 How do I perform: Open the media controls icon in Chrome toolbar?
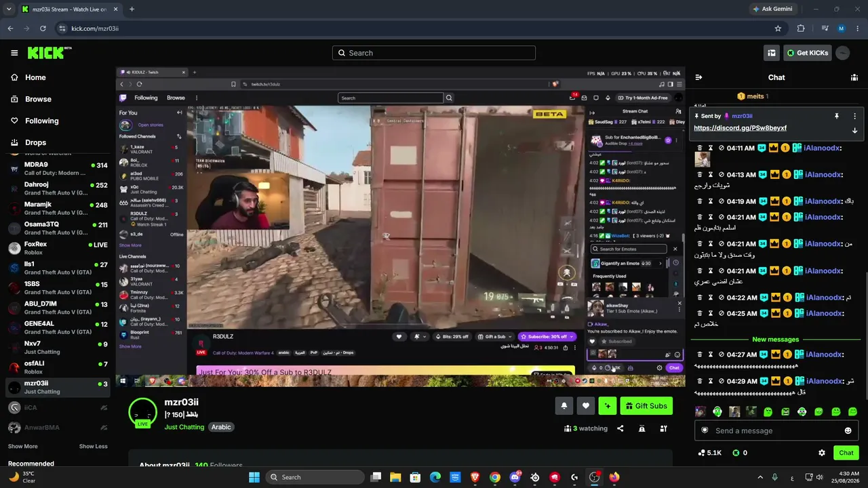tap(825, 28)
